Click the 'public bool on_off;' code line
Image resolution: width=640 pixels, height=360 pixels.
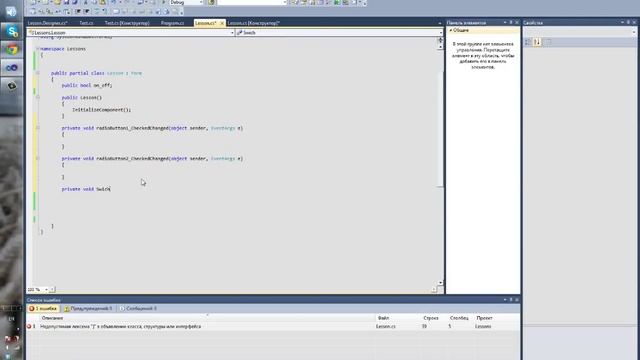click(x=87, y=85)
